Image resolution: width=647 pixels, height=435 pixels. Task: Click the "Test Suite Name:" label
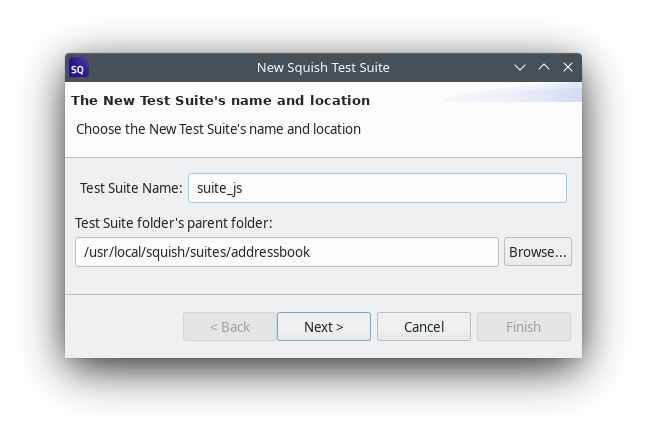tap(131, 188)
